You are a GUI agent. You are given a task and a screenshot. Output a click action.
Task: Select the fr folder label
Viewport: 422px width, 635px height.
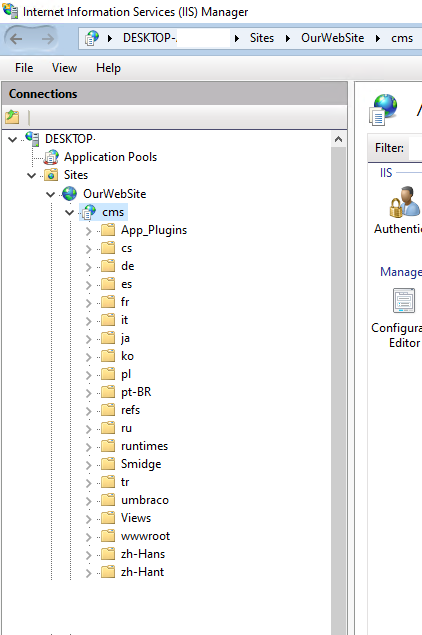pyautogui.click(x=125, y=302)
